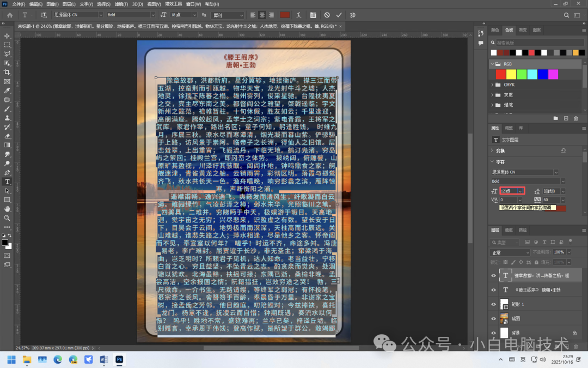The image size is (588, 368).
Task: Select the Horizontal Type tool in toolbox
Action: coord(7,182)
